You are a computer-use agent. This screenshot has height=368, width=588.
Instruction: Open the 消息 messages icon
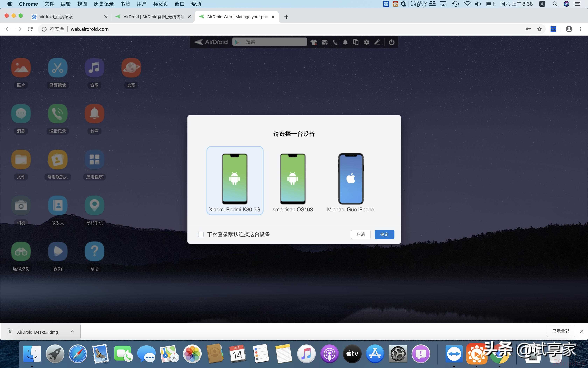[21, 114]
